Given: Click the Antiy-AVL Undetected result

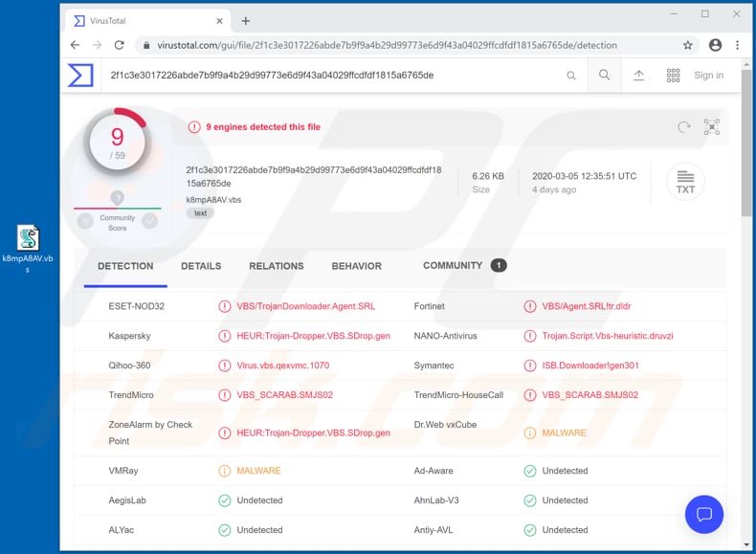Looking at the screenshot, I should tap(565, 530).
